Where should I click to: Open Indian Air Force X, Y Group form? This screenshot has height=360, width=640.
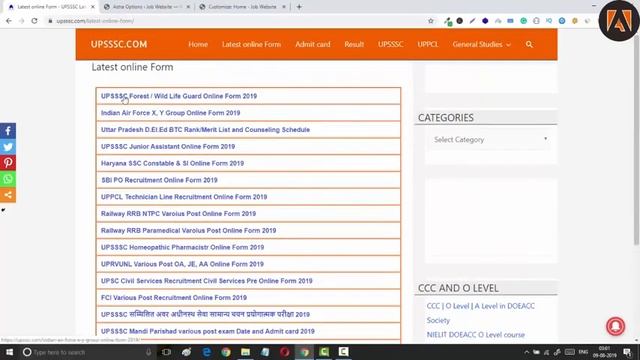point(171,113)
